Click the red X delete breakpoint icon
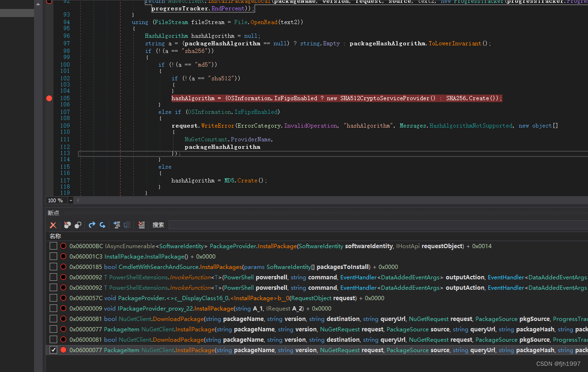The height and width of the screenshot is (372, 588). (53, 225)
